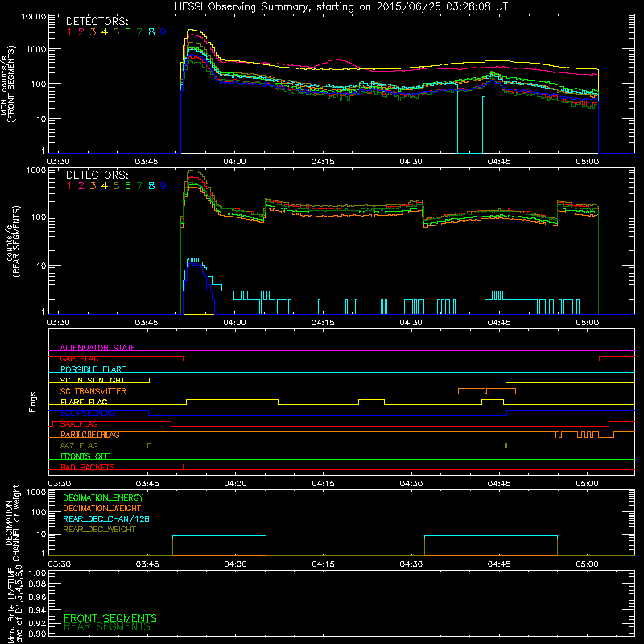Click the counts/s (REAR SEGMENTS) axis title
Screen dimensions: 644x644
tap(13, 241)
